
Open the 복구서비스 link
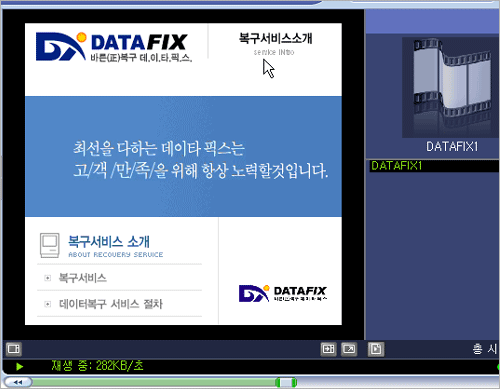[83, 278]
